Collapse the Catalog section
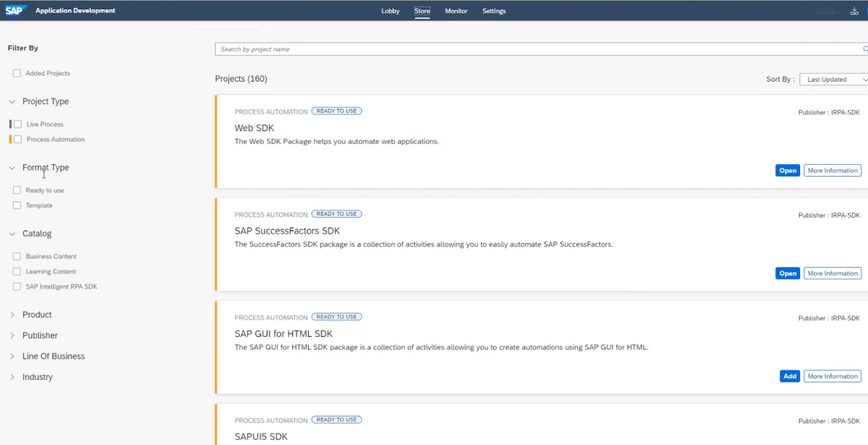Image resolution: width=868 pixels, height=445 pixels. click(12, 234)
